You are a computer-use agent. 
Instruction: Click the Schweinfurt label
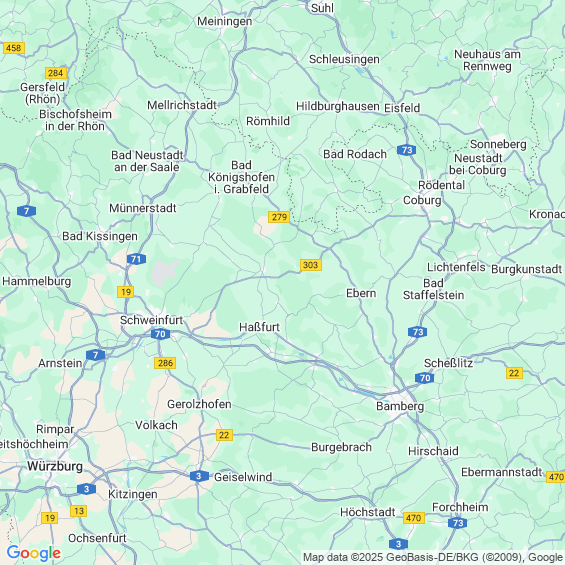[151, 320]
